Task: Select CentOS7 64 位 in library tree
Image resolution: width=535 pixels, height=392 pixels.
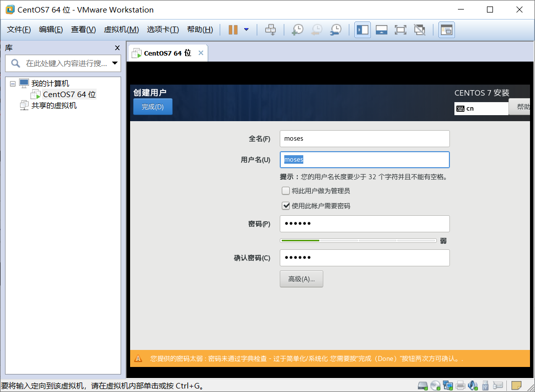Action: (x=69, y=94)
